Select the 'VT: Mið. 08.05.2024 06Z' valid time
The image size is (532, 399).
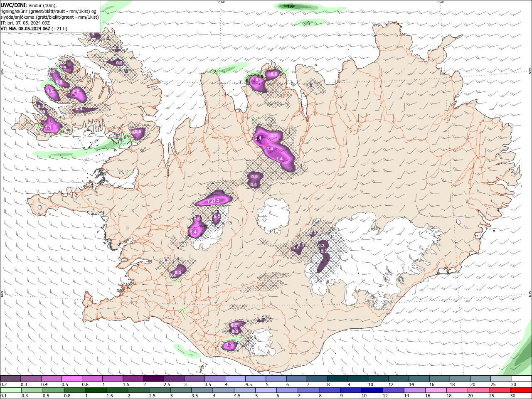coord(25,29)
